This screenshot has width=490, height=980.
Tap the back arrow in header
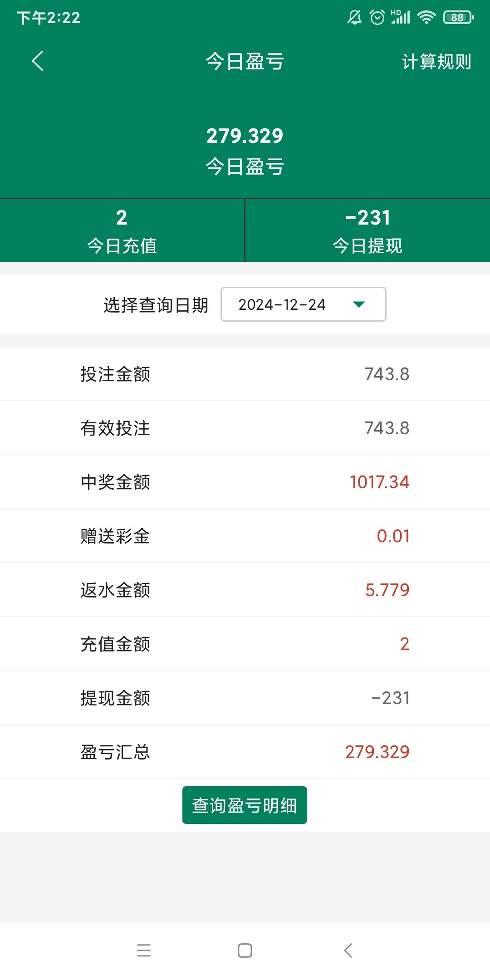tap(38, 61)
